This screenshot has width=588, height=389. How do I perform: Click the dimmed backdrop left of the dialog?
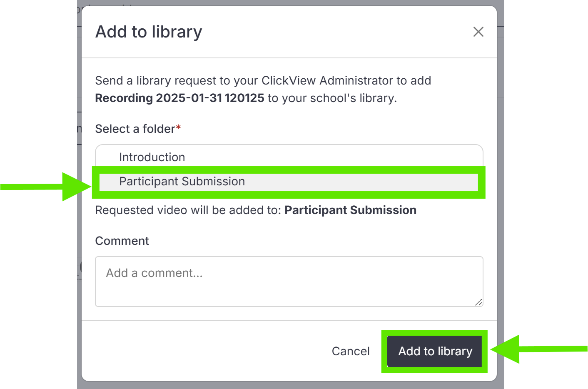79,208
